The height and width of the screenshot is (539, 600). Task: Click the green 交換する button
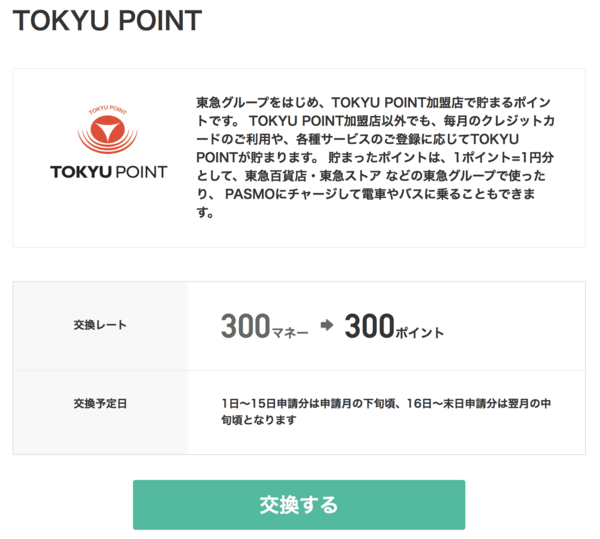(x=299, y=505)
